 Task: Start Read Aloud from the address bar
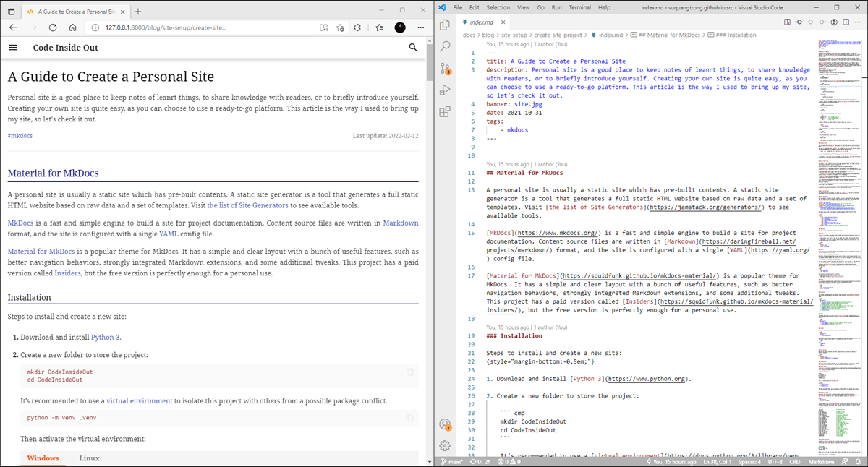coord(323,27)
